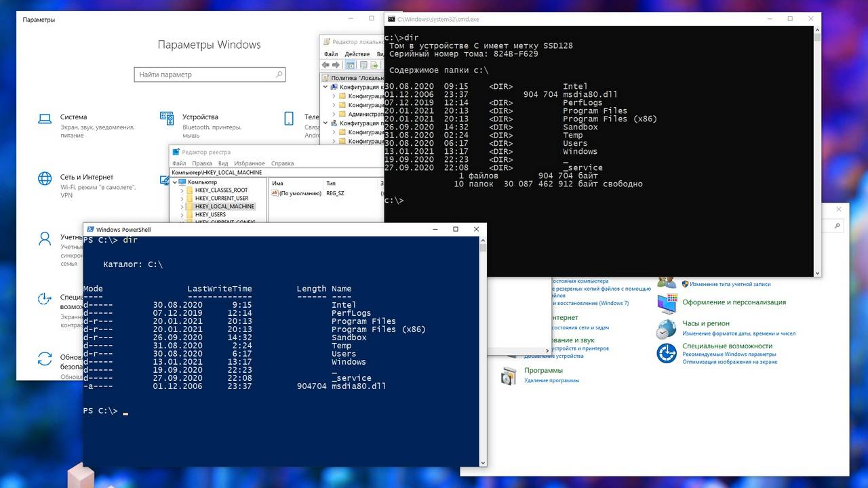The width and height of the screenshot is (868, 488).
Task: Click the cmd.exe title bar icon
Action: click(x=391, y=19)
